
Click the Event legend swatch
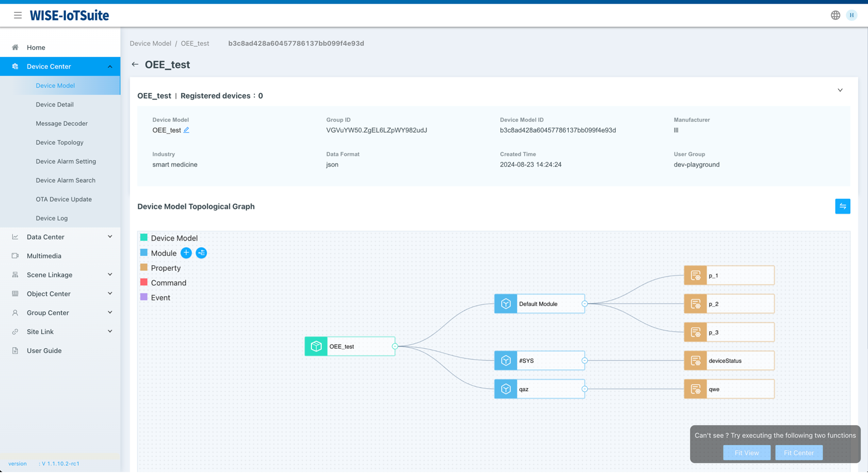[x=144, y=297]
